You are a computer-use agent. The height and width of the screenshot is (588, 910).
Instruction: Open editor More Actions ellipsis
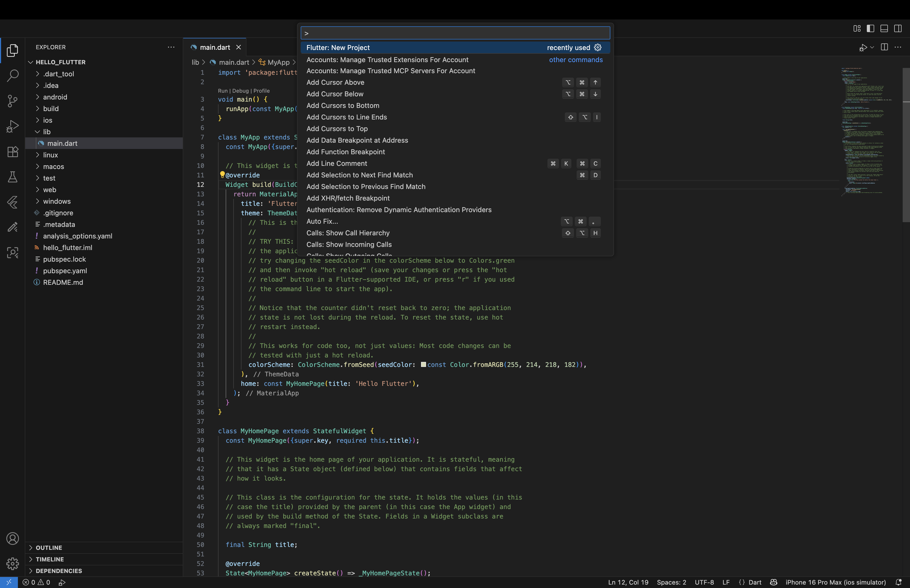point(898,47)
